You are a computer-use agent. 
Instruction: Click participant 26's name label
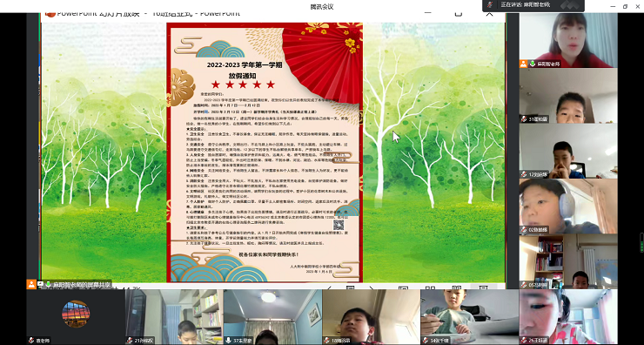tap(538, 341)
